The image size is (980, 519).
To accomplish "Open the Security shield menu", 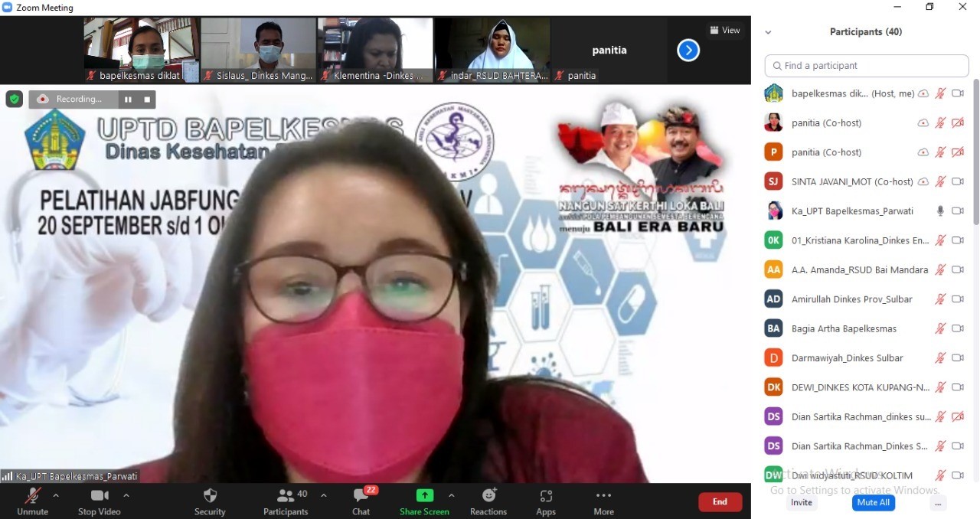I will (x=210, y=501).
